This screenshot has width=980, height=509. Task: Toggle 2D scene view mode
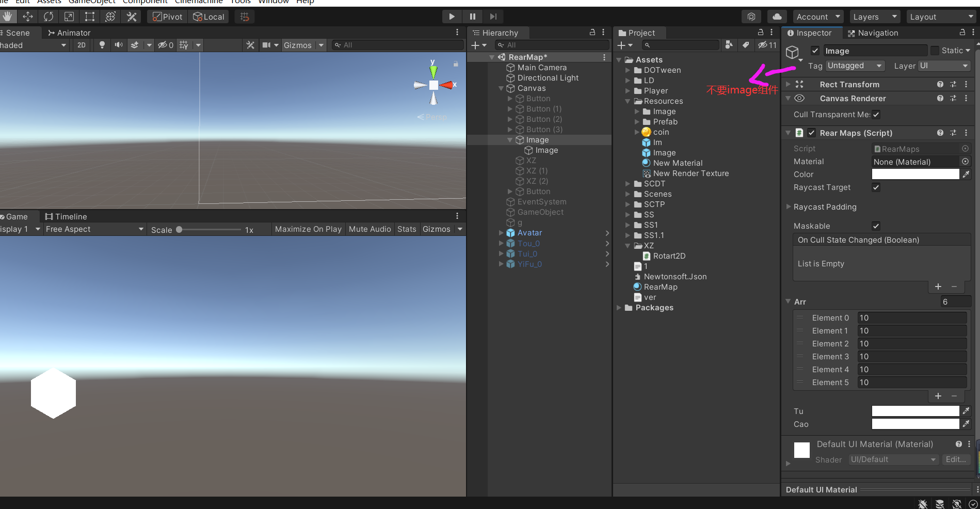click(82, 45)
